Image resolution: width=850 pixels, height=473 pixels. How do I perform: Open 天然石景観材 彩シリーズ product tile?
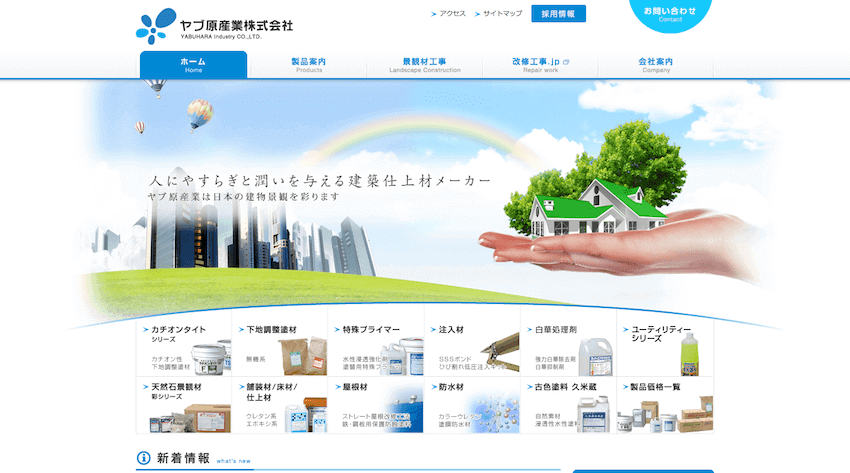tap(184, 405)
